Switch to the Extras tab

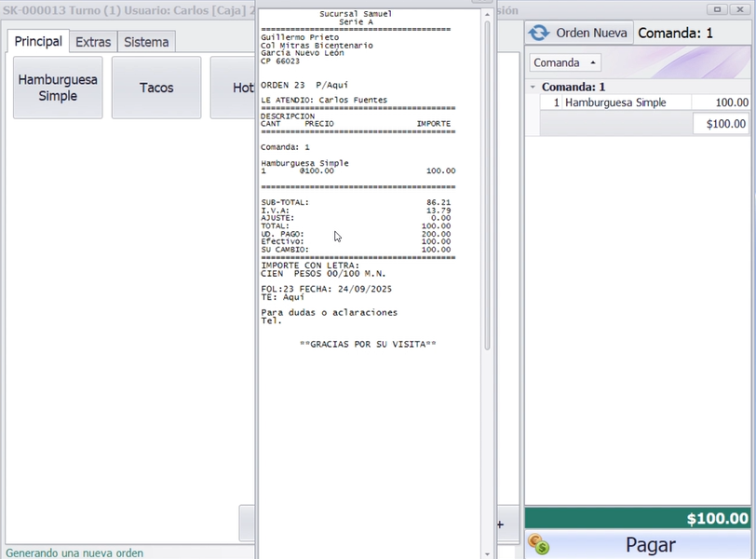(x=93, y=42)
